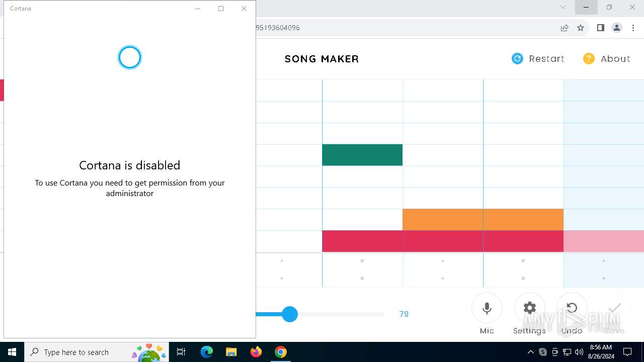This screenshot has width=644, height=362.
Task: Open File Explorer from taskbar
Action: [x=231, y=352]
